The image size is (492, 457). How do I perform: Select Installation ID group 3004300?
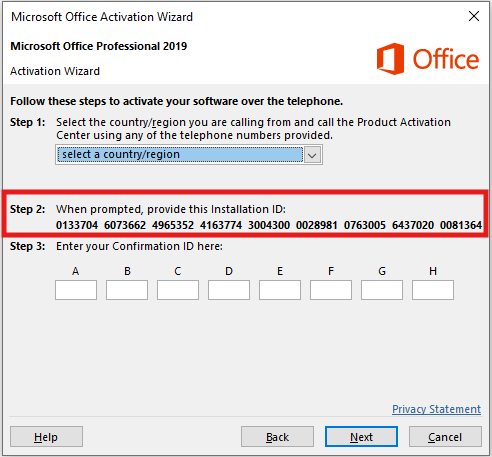tap(269, 225)
